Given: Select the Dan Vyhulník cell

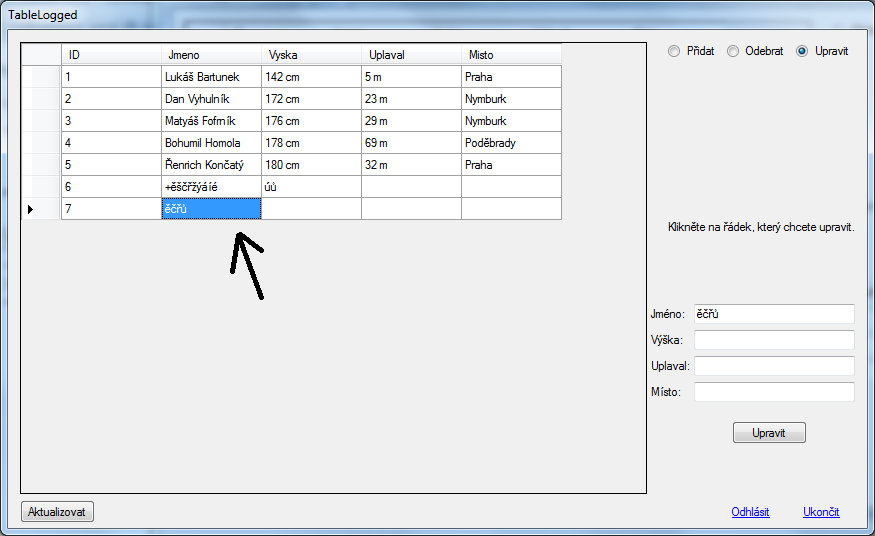Looking at the screenshot, I should 211,99.
